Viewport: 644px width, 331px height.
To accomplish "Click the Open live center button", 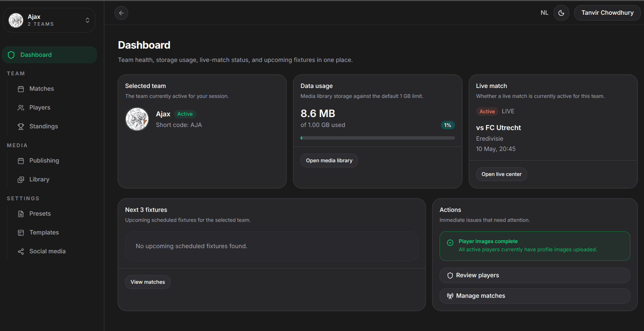I will click(501, 174).
